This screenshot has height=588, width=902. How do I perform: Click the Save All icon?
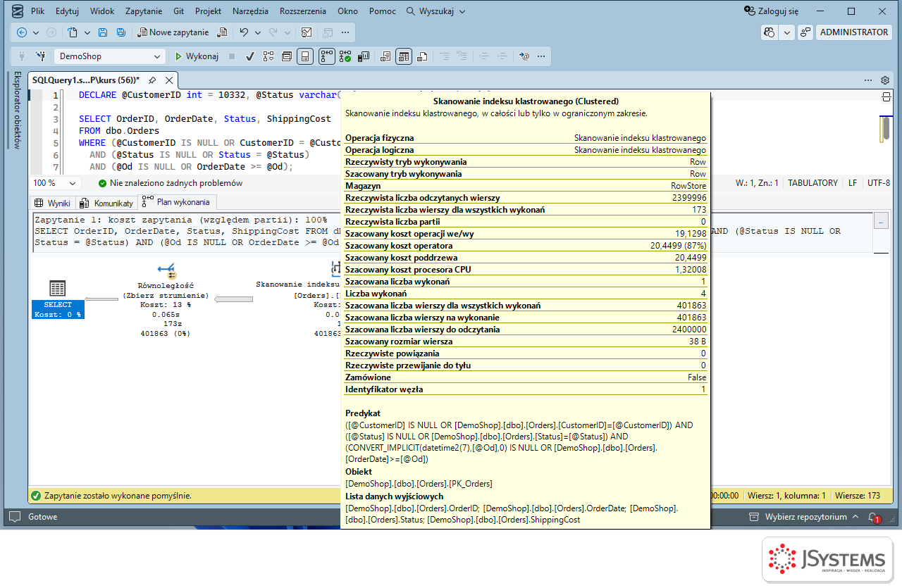pyautogui.click(x=121, y=32)
